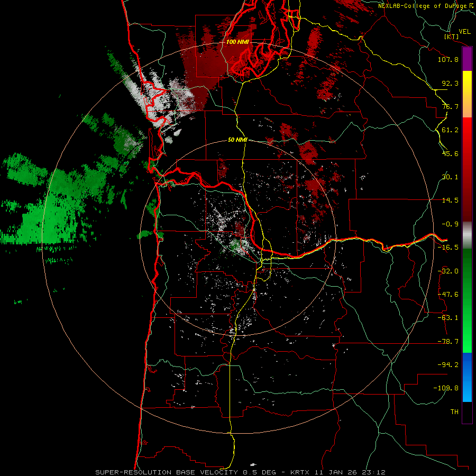This screenshot has width=476, height=476.
Task: Select the -32.0 scale value
Action: 448,271
